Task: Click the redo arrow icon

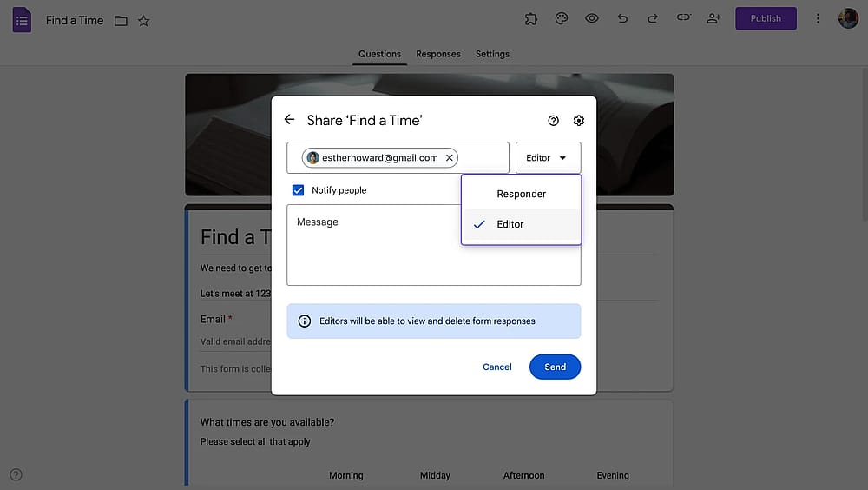Action: 653,19
